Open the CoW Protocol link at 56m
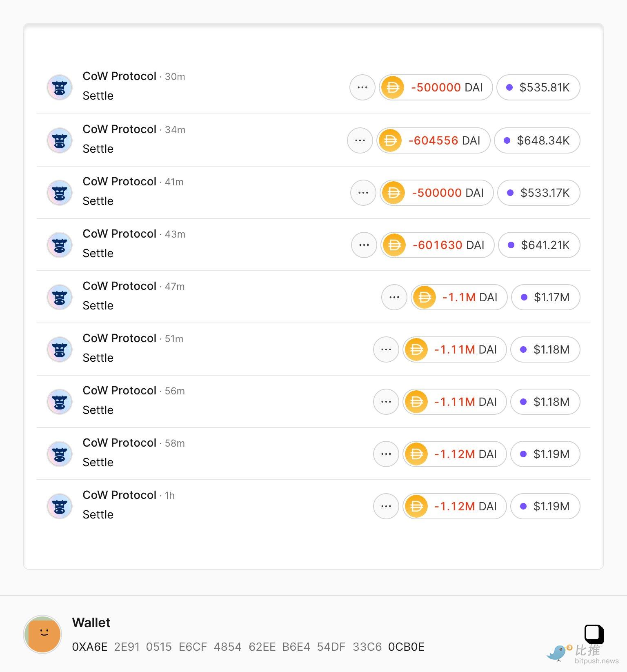This screenshot has height=672, width=627. [x=120, y=391]
